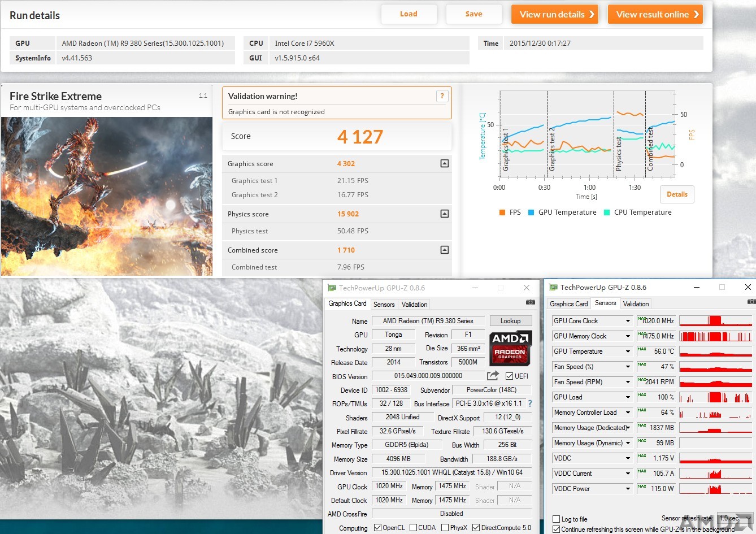Click the GPU-Z title icon of Sensors window
Image resolution: width=756 pixels, height=534 pixels.
click(x=553, y=287)
